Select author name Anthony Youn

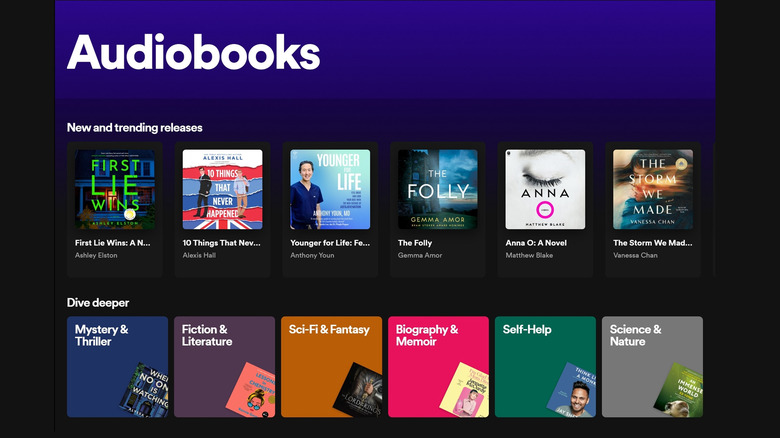(x=312, y=255)
